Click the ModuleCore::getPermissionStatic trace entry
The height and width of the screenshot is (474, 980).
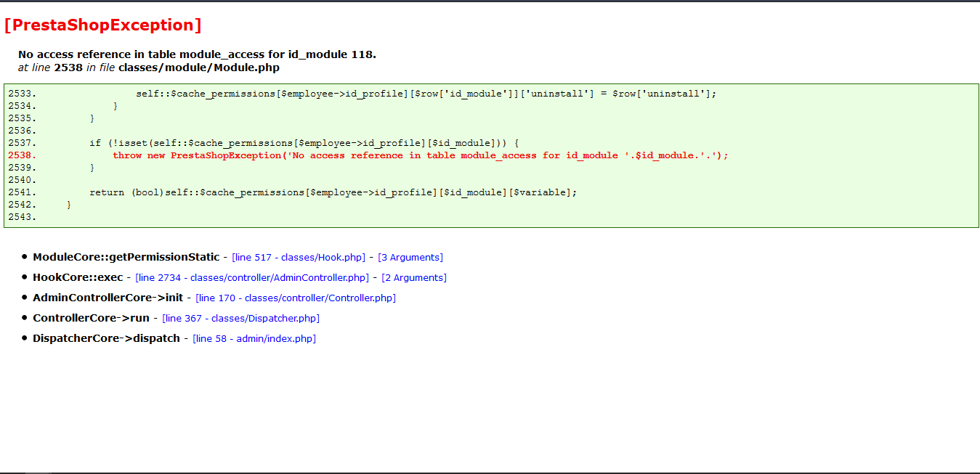[126, 257]
